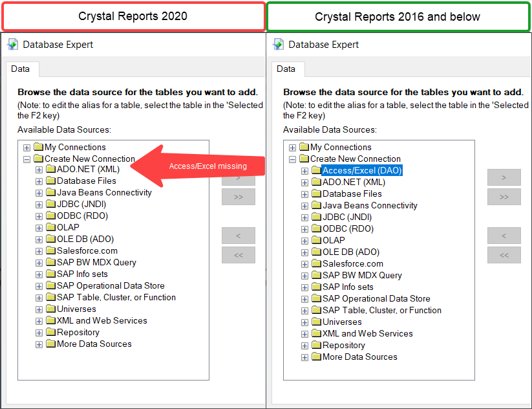This screenshot has width=532, height=409.
Task: Click the add (>) button in the 2016 window
Action: [x=504, y=177]
